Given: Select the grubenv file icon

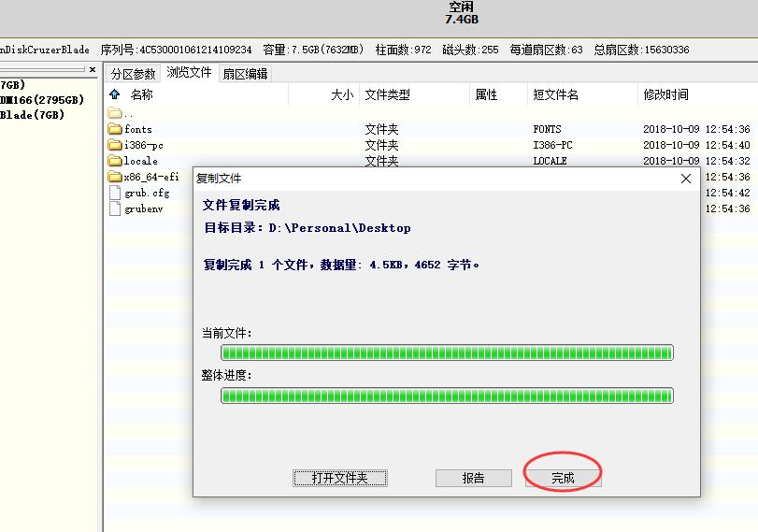Looking at the screenshot, I should 115,208.
